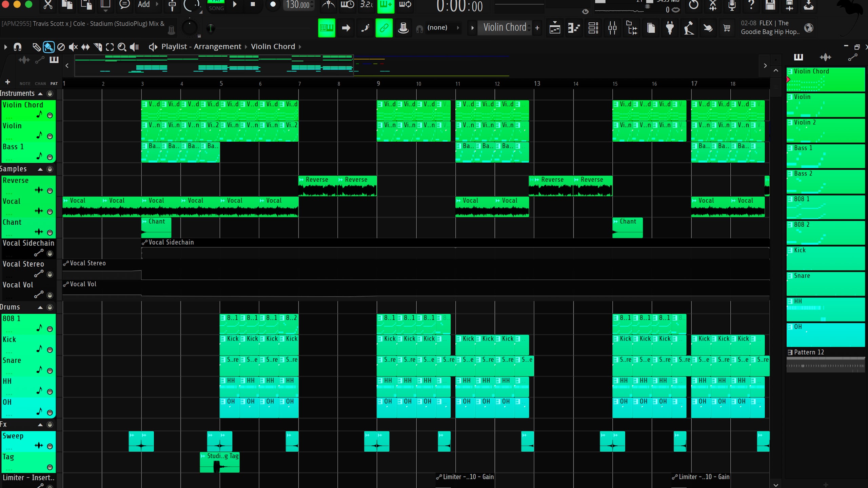Mute the Violin Chord track
This screenshot has height=488, width=868.
coord(50,115)
